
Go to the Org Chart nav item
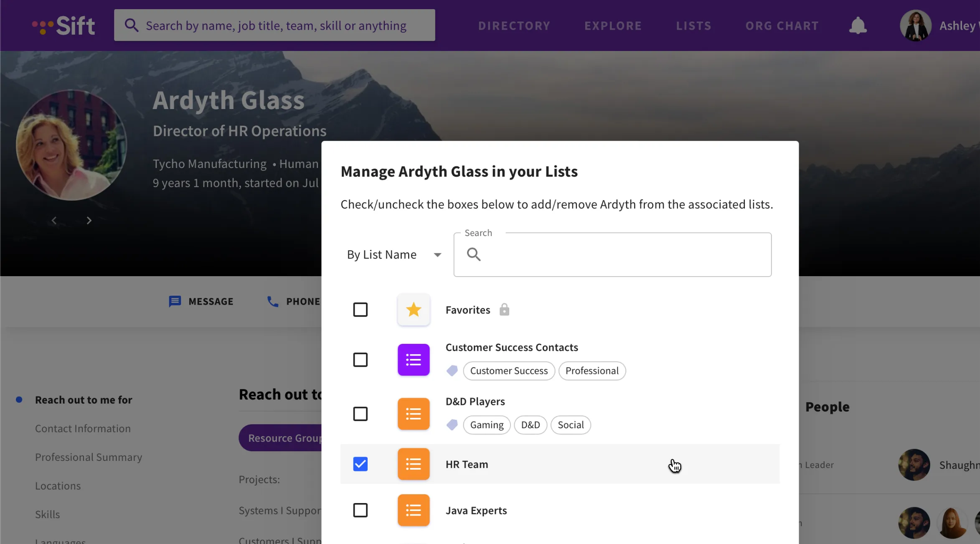pyautogui.click(x=782, y=26)
